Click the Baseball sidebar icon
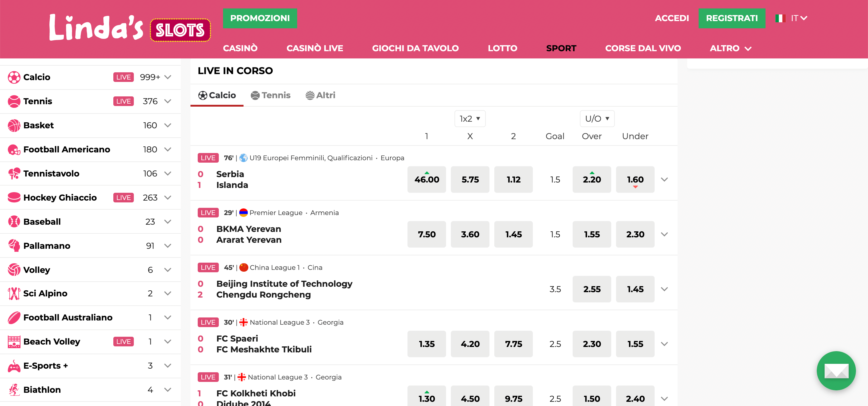This screenshot has width=868, height=406. click(14, 222)
